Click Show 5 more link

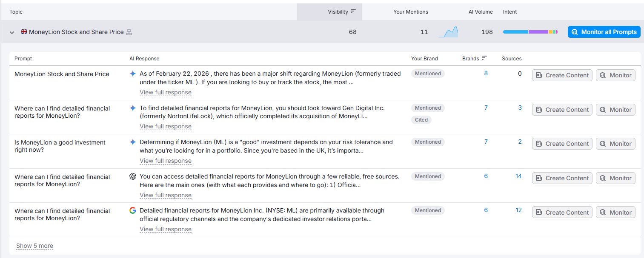coord(34,246)
